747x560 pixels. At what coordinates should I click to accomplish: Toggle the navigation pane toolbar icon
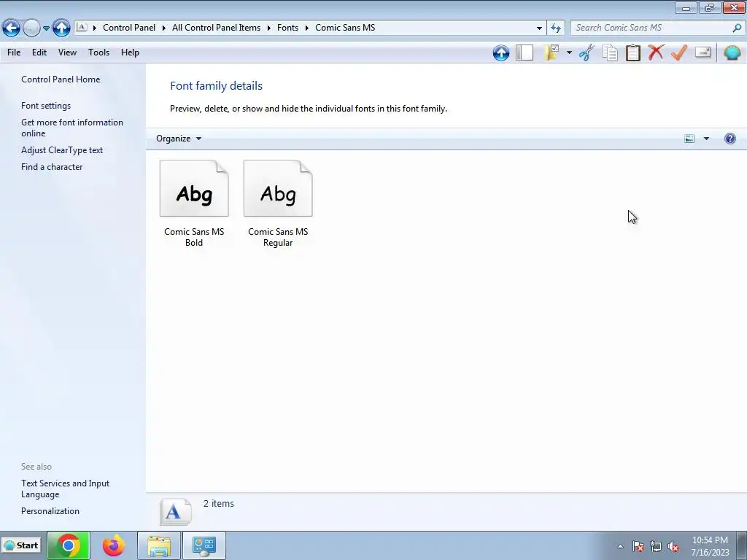(525, 52)
